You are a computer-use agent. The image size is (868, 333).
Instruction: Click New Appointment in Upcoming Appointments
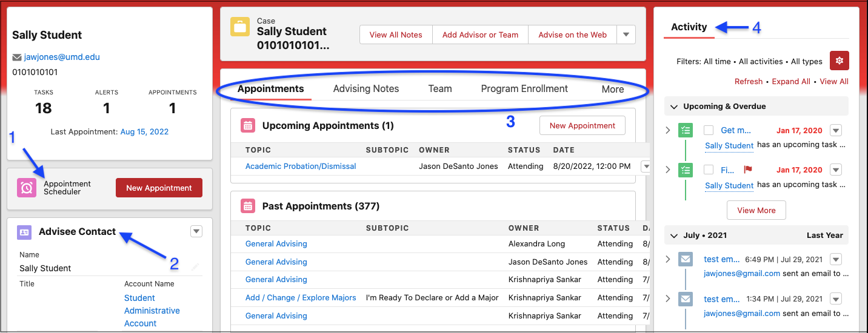(x=583, y=125)
